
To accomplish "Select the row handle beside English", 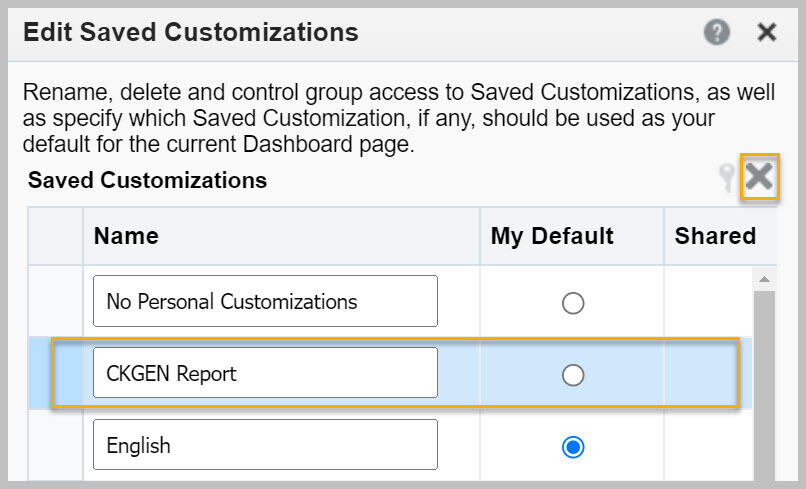I will 56,445.
